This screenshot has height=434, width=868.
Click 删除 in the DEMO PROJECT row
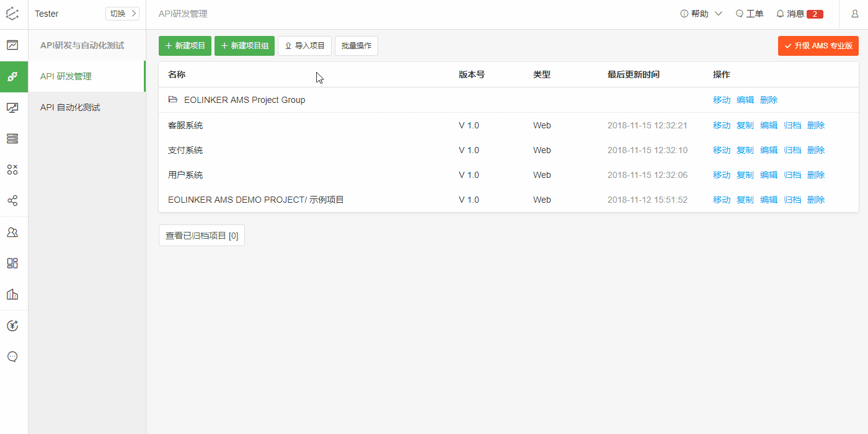point(816,200)
